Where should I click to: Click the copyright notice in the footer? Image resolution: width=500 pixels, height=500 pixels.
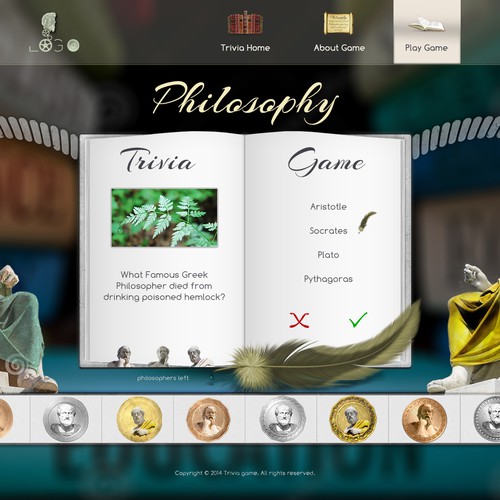tap(245, 473)
